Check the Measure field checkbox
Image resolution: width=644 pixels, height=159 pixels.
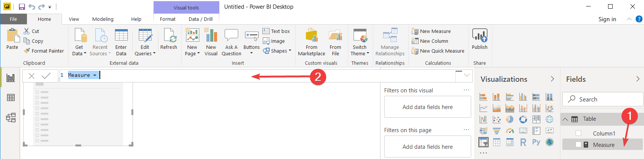(x=578, y=145)
